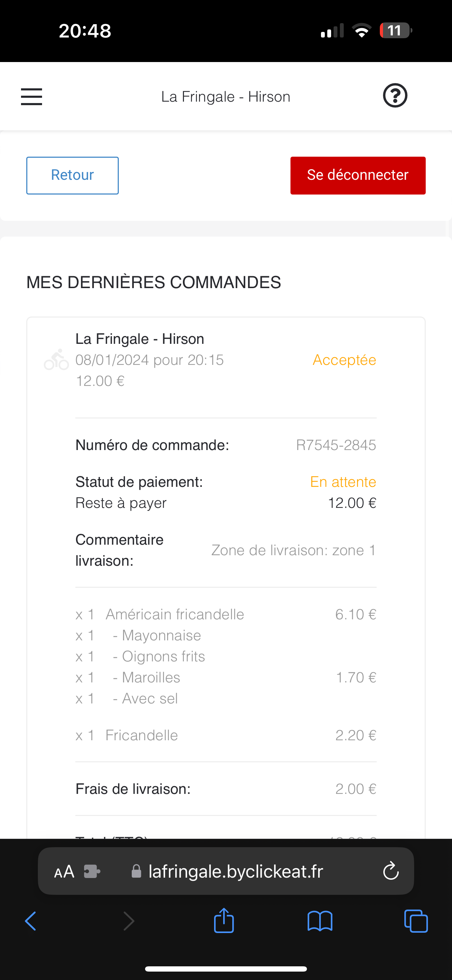Image resolution: width=452 pixels, height=980 pixels.
Task: Show open Safari tabs
Action: [x=416, y=921]
